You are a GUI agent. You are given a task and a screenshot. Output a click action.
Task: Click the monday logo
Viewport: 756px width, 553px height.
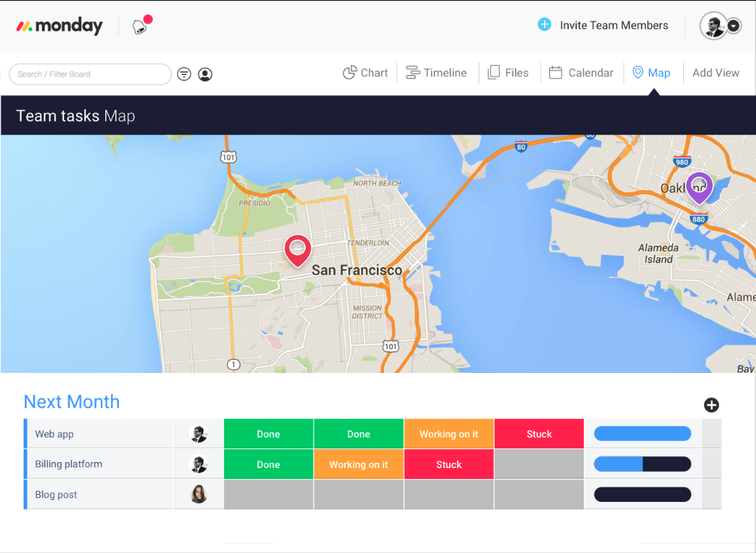click(x=59, y=26)
